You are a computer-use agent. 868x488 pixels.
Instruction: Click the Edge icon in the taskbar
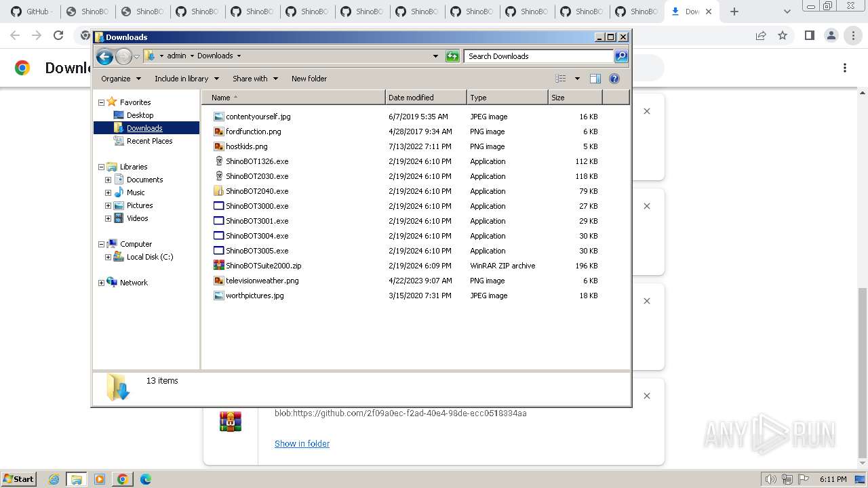pyautogui.click(x=146, y=479)
